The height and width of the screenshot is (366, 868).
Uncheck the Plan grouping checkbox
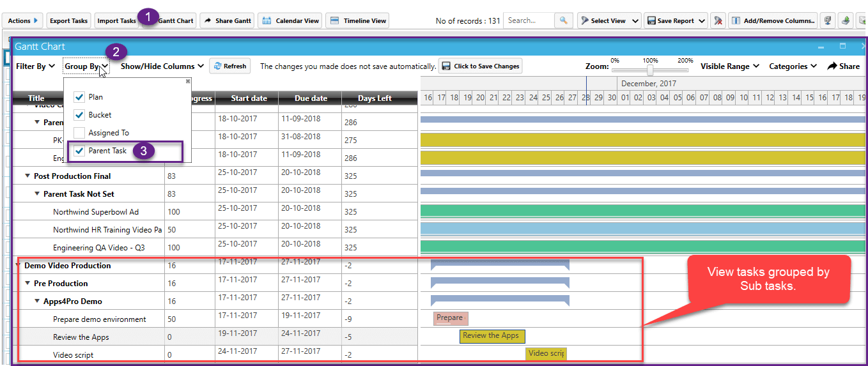pos(79,97)
